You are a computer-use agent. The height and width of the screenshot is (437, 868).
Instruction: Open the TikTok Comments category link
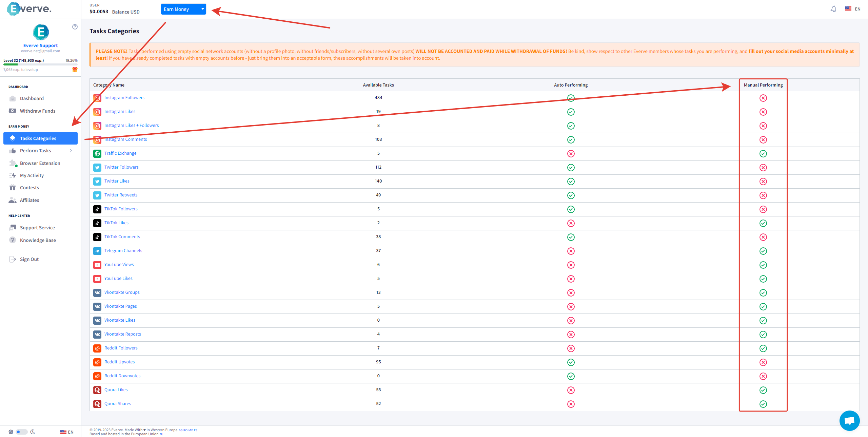coord(122,237)
